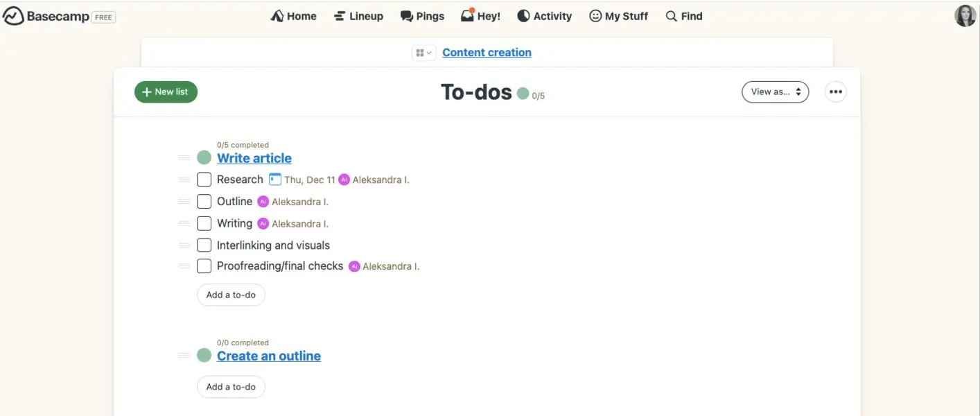Viewport: 980px width, 416px height.
Task: Tick the Proofreading/final checks checkbox
Action: (204, 266)
